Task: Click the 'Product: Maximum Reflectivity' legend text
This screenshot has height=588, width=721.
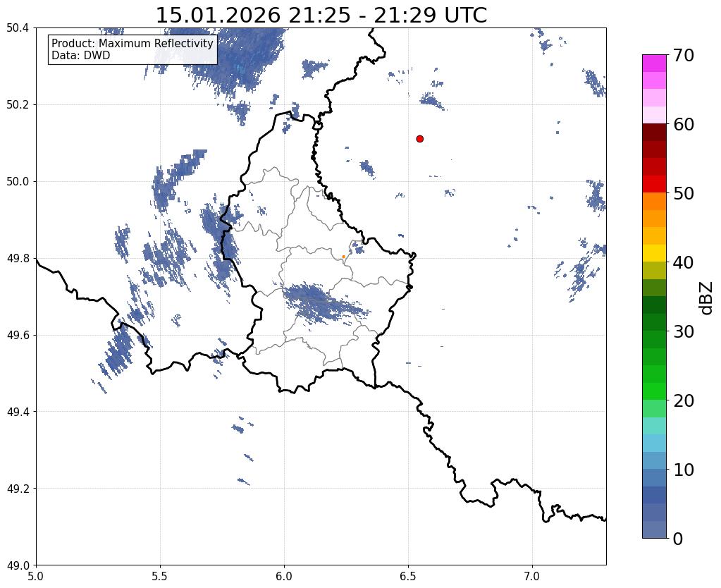Action: [x=133, y=43]
